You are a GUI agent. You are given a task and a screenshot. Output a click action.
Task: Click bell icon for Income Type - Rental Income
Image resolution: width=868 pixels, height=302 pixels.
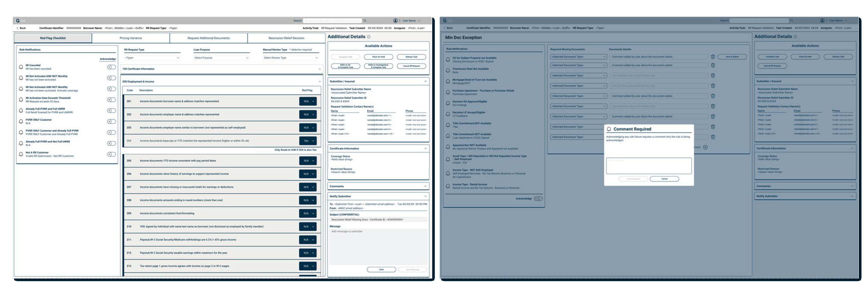pyautogui.click(x=448, y=186)
